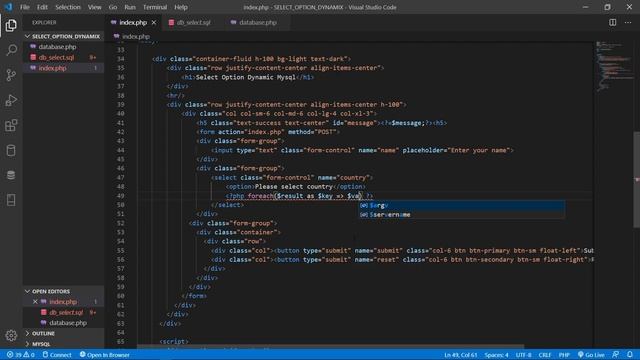640x360 pixels.
Task: Close the index.php editor tab
Action: (154, 22)
